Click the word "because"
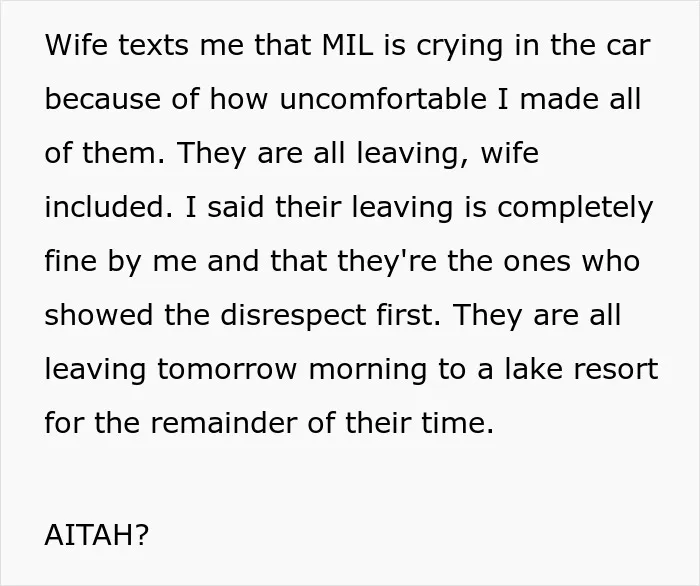The width and height of the screenshot is (700, 586). [x=103, y=99]
